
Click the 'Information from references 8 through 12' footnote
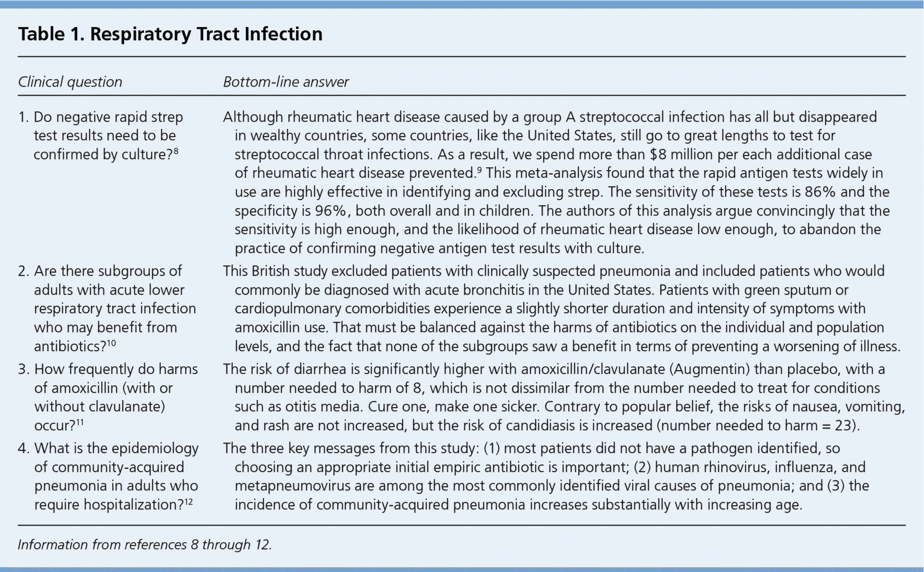pyautogui.click(x=145, y=545)
